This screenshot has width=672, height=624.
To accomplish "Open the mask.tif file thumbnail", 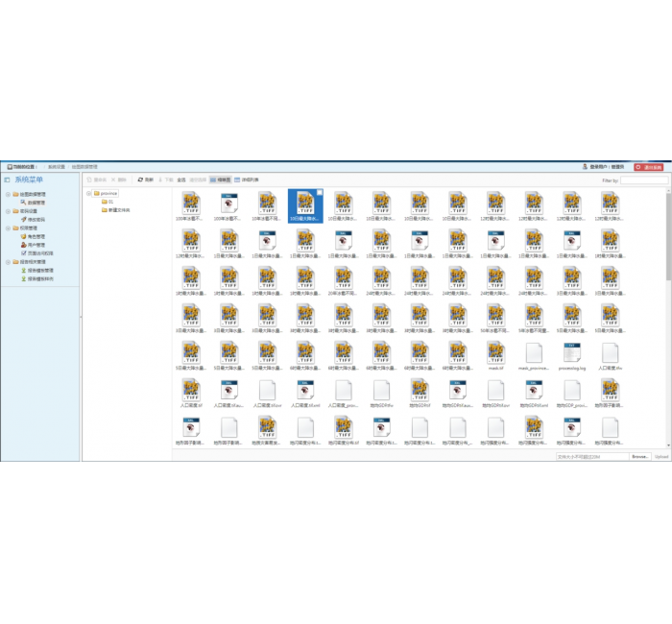I will coord(495,354).
